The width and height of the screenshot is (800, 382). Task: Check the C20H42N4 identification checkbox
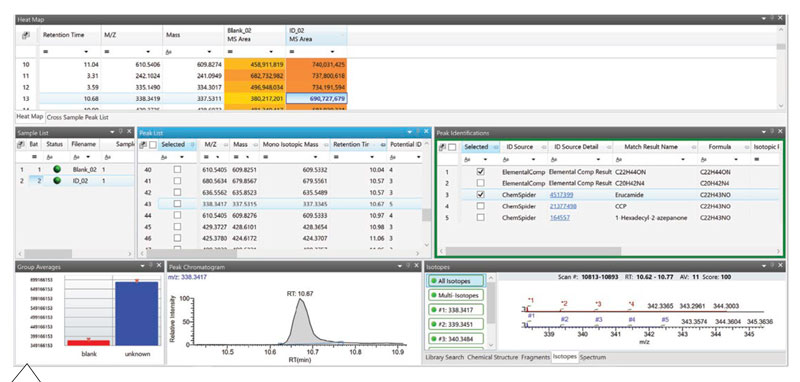(480, 183)
